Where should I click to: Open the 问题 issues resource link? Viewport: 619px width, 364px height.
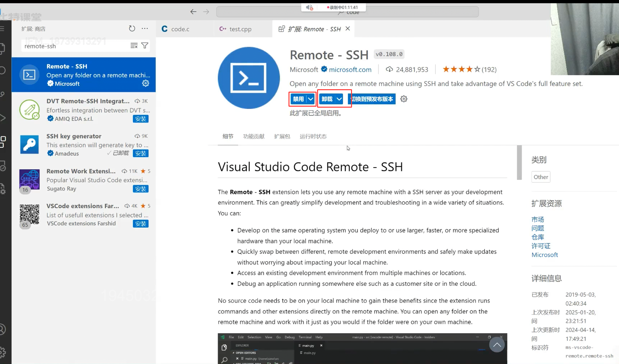click(x=538, y=228)
